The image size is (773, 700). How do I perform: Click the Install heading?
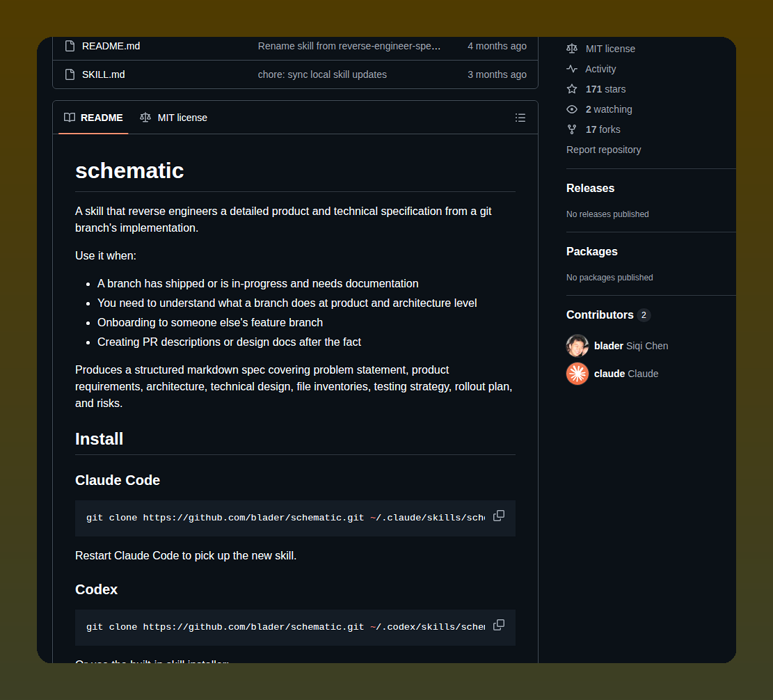(x=99, y=439)
